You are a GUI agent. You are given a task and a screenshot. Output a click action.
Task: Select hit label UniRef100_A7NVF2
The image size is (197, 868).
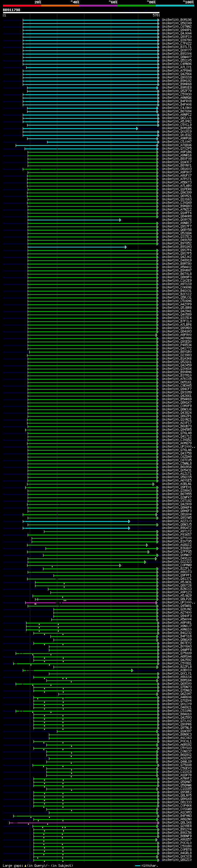(x=177, y=778)
